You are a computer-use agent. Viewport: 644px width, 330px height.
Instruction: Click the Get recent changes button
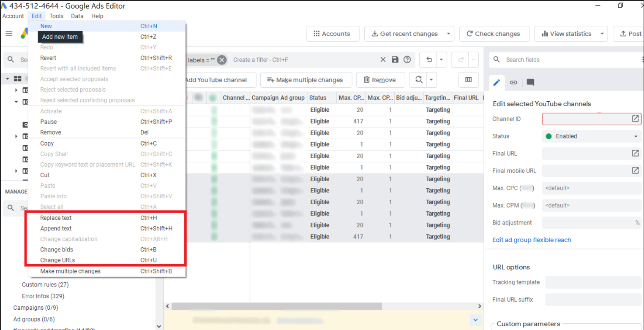[x=404, y=34]
